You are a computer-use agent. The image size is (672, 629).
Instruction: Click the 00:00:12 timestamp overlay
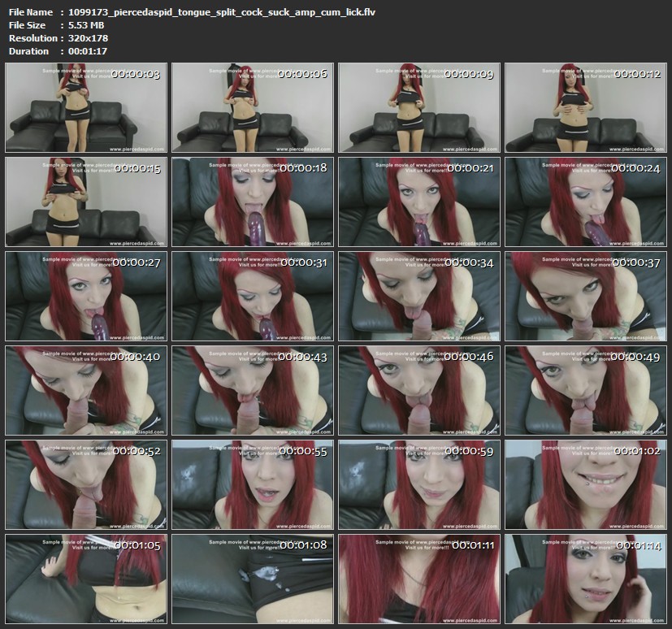[x=636, y=74]
